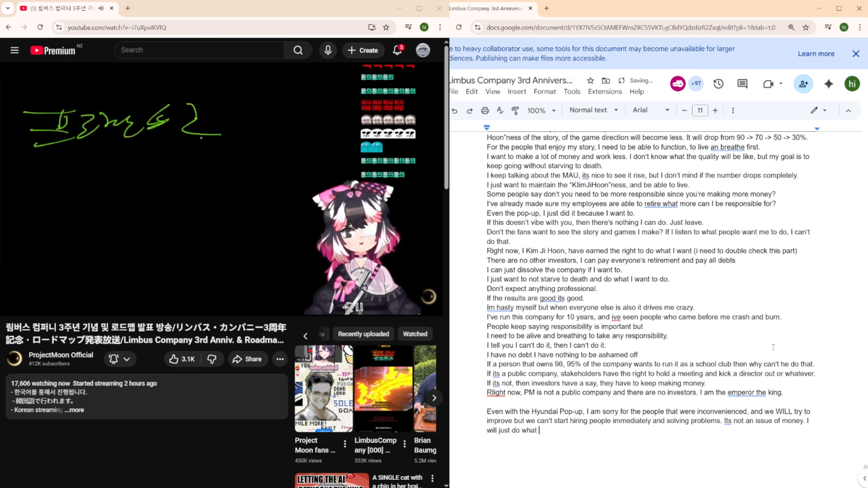The image size is (868, 488).
Task: Open more actions menu under the video
Action: [x=280, y=359]
